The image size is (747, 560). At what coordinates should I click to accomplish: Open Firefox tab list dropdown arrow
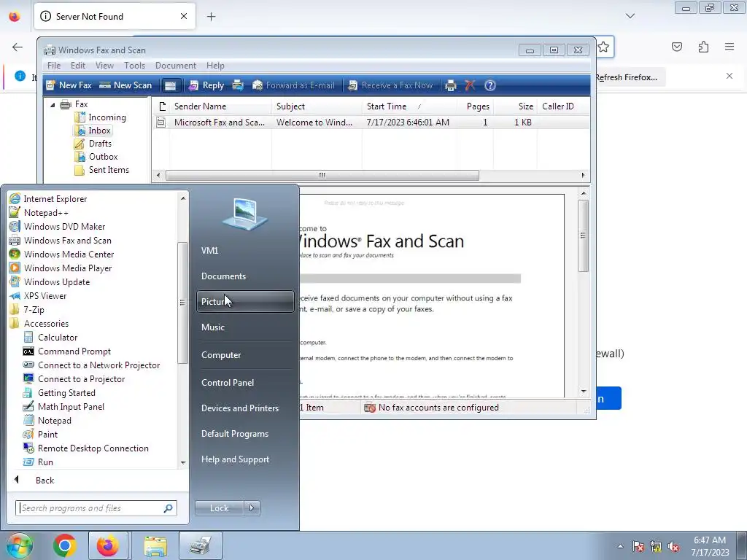[630, 16]
